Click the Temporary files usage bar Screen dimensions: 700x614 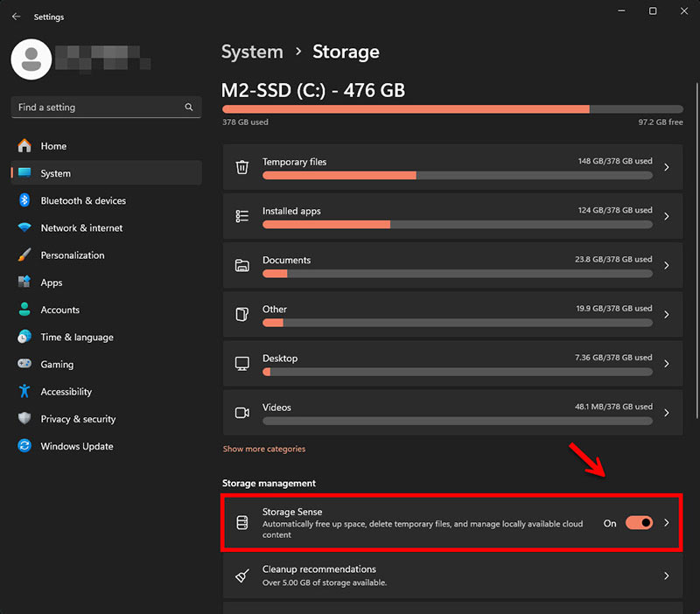(x=457, y=176)
